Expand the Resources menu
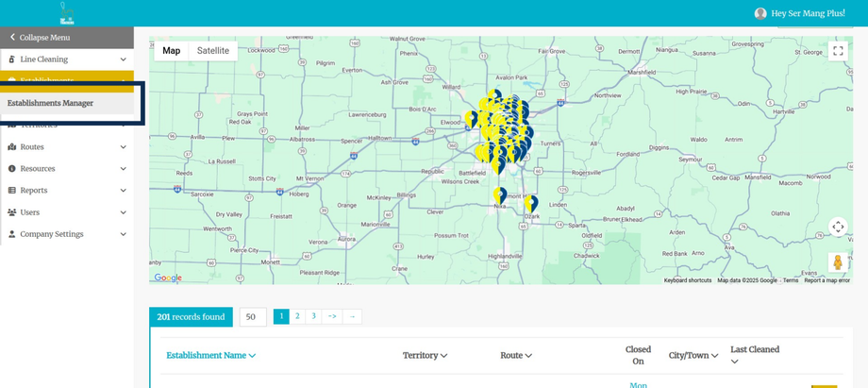This screenshot has width=868, height=388. (x=123, y=168)
